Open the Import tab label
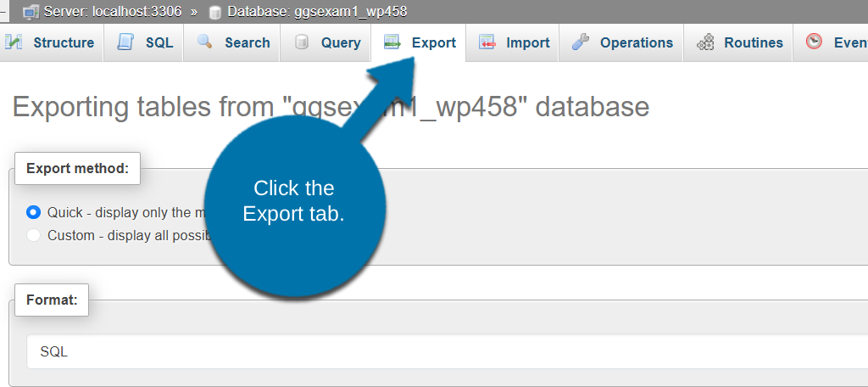Image resolution: width=868 pixels, height=387 pixels. 527,42
